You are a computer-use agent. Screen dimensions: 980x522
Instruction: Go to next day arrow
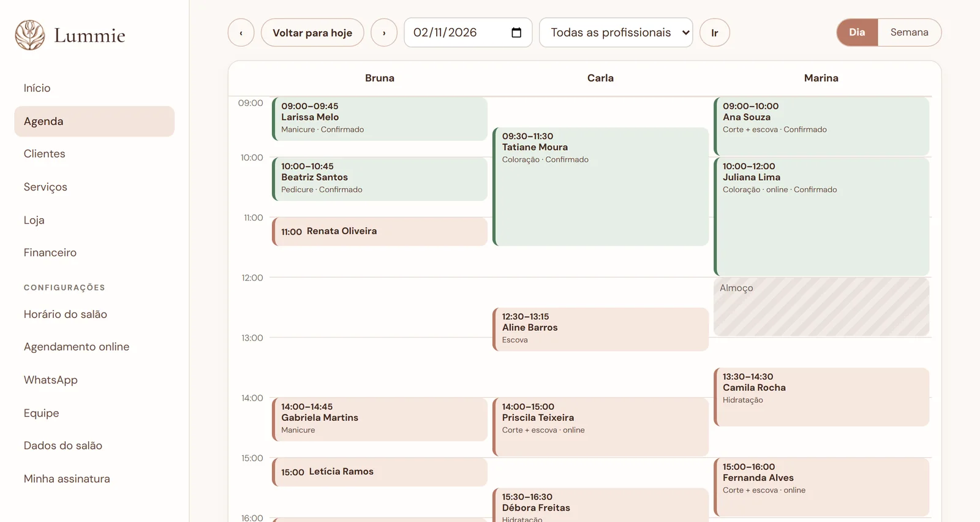point(384,32)
